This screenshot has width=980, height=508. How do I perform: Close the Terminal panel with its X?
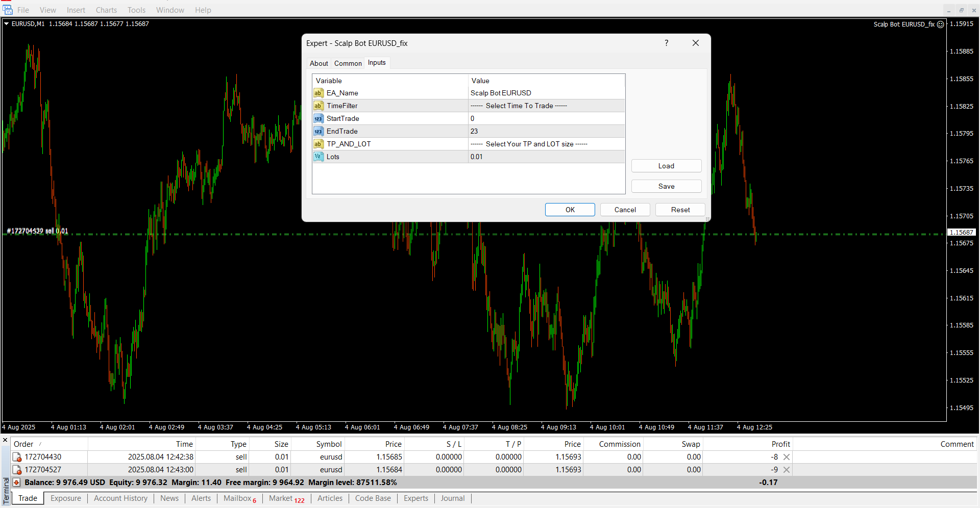click(x=5, y=440)
